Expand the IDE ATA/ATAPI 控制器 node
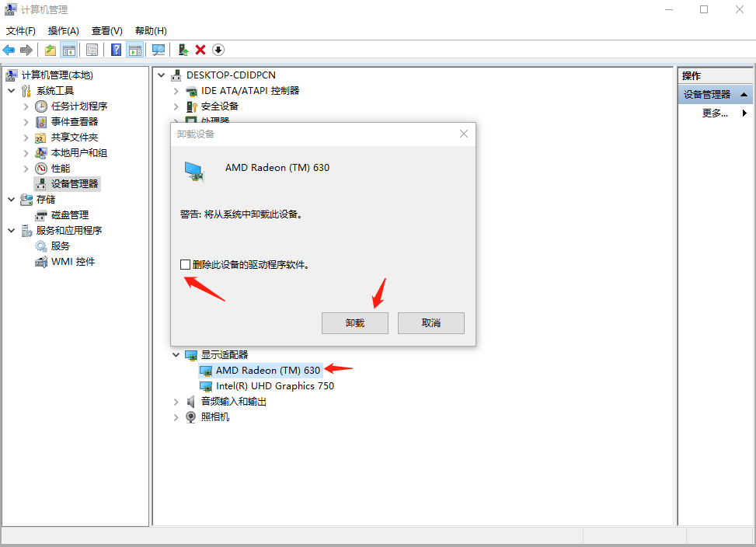This screenshot has height=547, width=756. click(176, 91)
